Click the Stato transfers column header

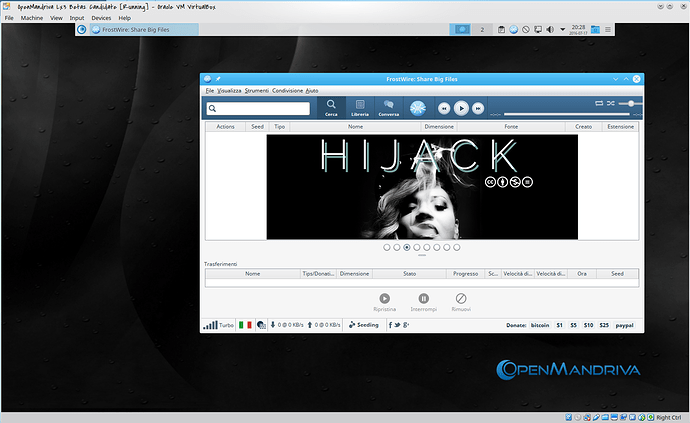[409, 274]
